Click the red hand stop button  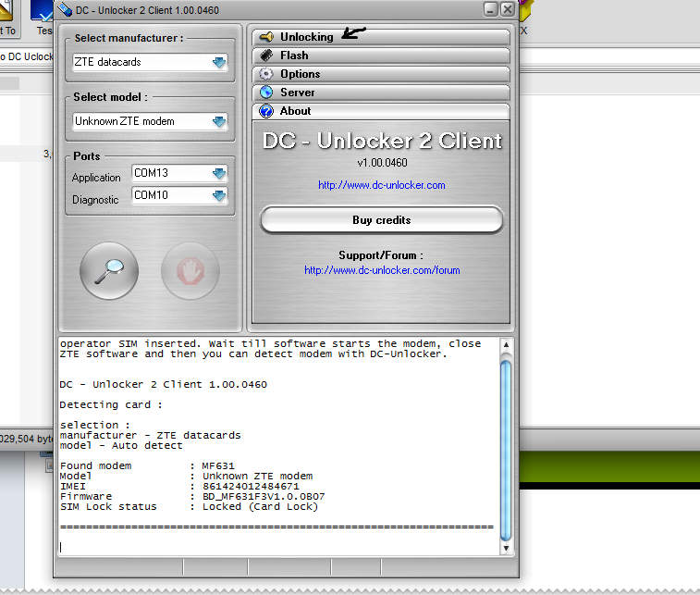[190, 271]
